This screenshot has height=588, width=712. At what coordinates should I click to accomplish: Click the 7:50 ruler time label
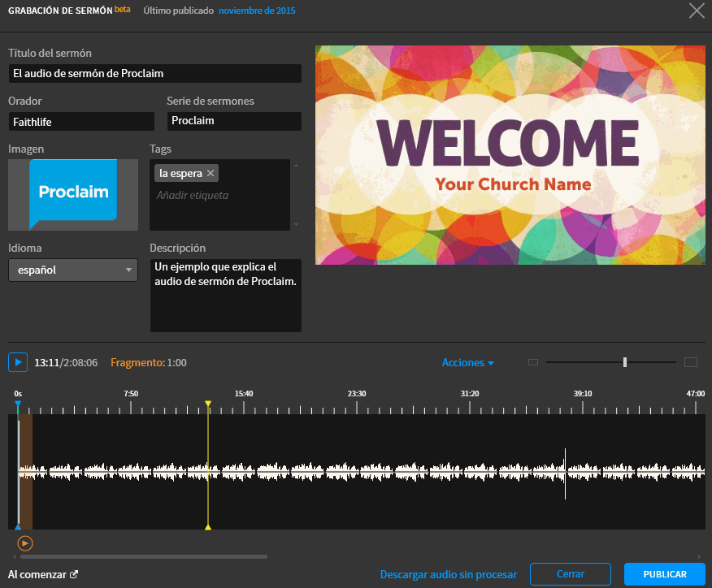tap(131, 393)
